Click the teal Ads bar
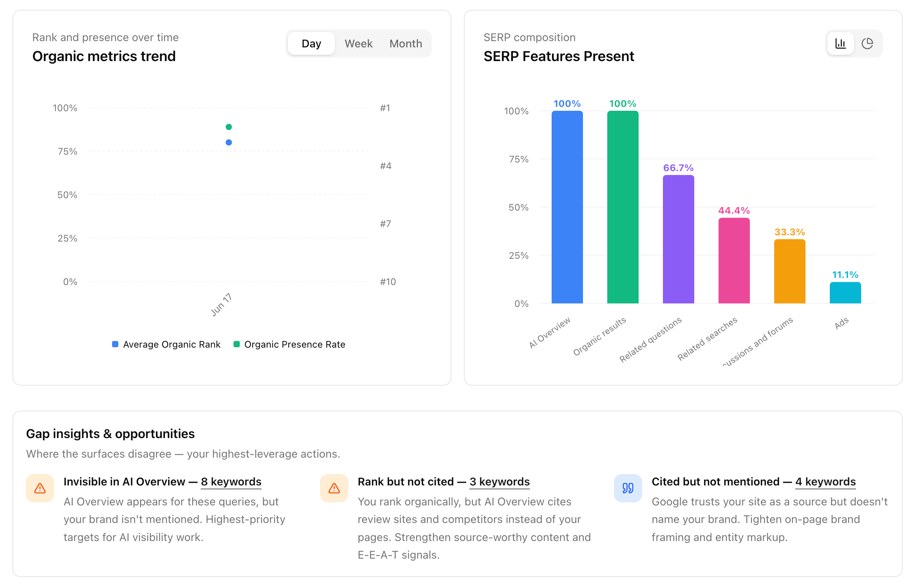 click(845, 293)
